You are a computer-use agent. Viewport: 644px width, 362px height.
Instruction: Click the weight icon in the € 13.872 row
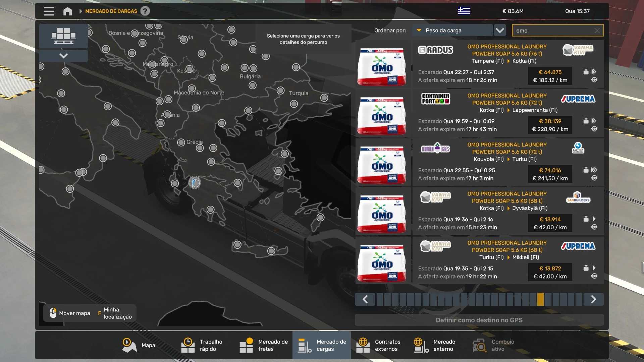(x=586, y=268)
